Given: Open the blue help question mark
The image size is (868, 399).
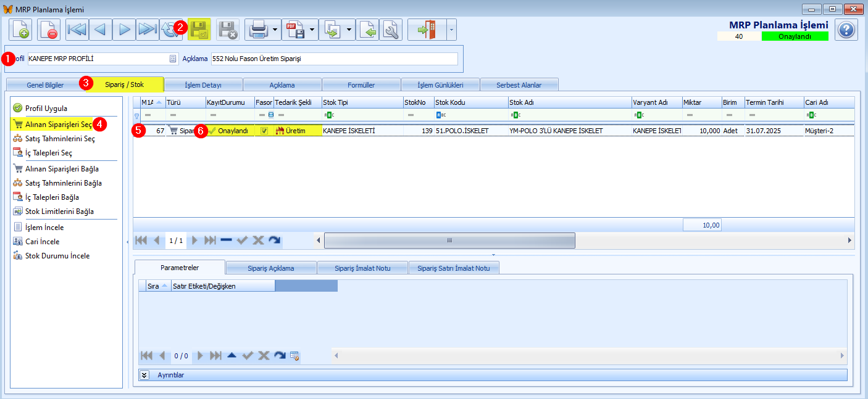Looking at the screenshot, I should (x=846, y=30).
